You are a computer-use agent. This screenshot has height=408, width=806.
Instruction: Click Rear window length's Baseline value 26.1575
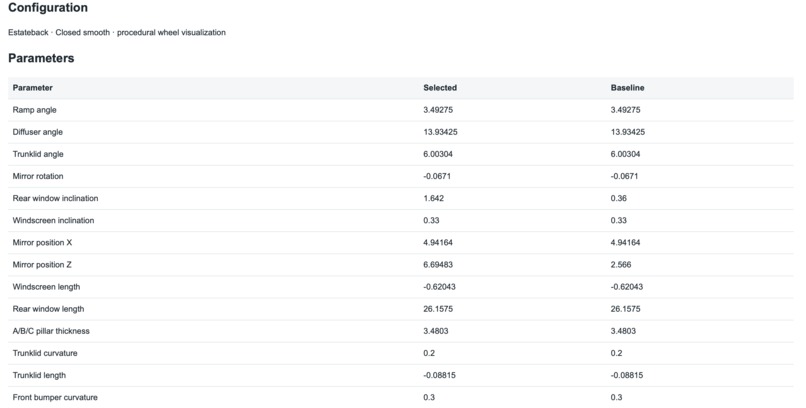pos(625,309)
